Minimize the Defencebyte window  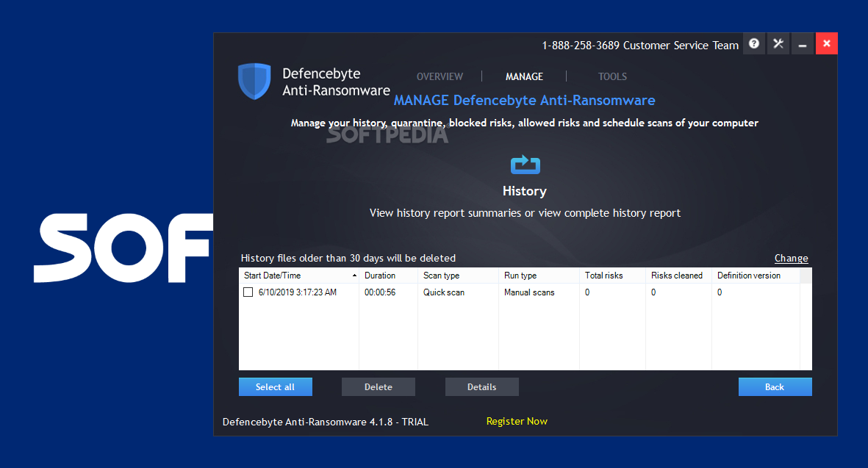802,43
